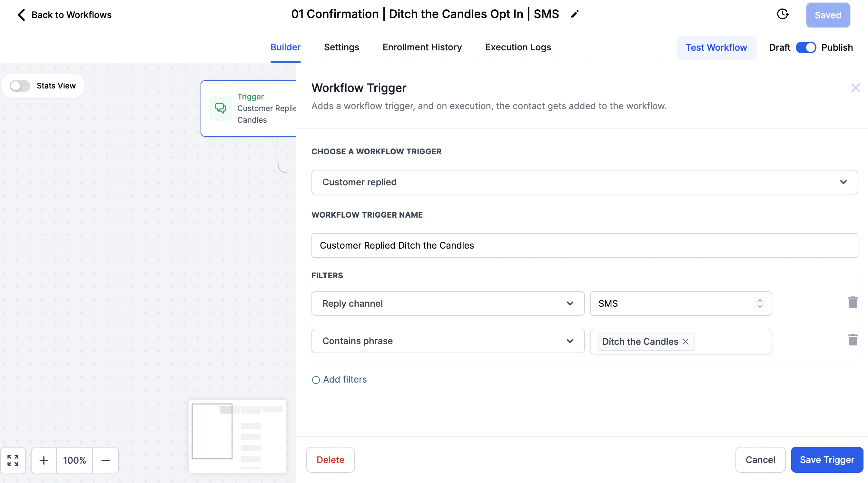Screen dimensions: 868x483
Task: Open the Customer replied trigger dropdown
Action: point(584,182)
